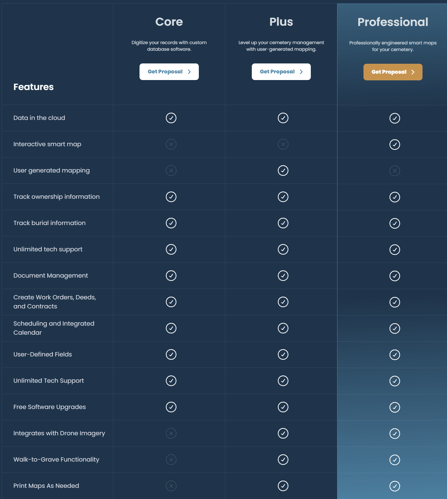
Task: Click the Professional checkmark for Free Software Upgrades
Action: coord(395,407)
